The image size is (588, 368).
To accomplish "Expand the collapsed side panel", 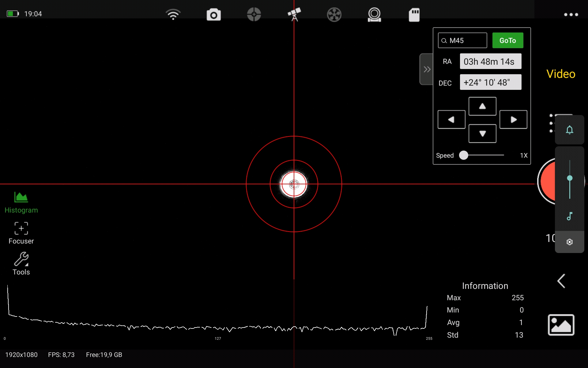I will tap(427, 69).
